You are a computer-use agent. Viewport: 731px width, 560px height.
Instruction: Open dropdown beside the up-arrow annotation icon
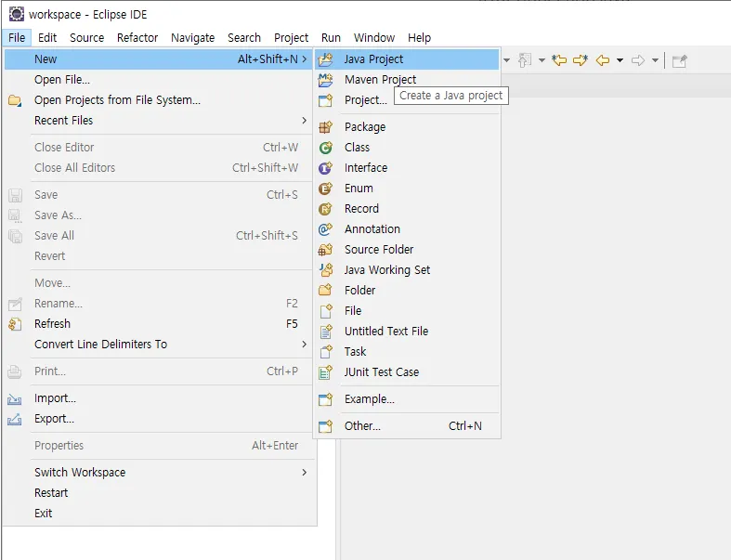pyautogui.click(x=542, y=60)
